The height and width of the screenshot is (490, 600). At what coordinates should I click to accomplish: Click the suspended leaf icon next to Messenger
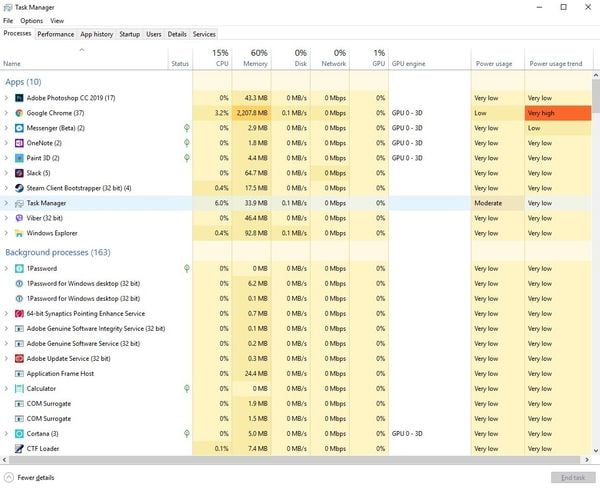pyautogui.click(x=187, y=128)
